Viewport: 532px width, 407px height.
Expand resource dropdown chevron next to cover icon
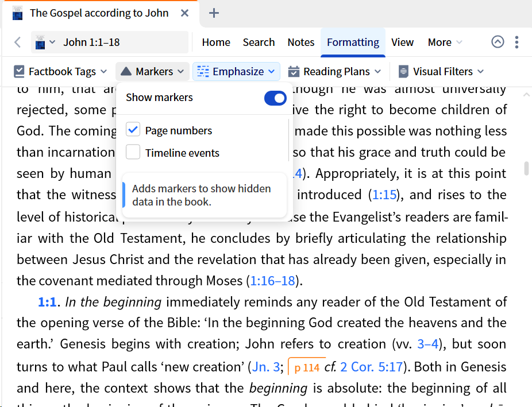coord(52,42)
